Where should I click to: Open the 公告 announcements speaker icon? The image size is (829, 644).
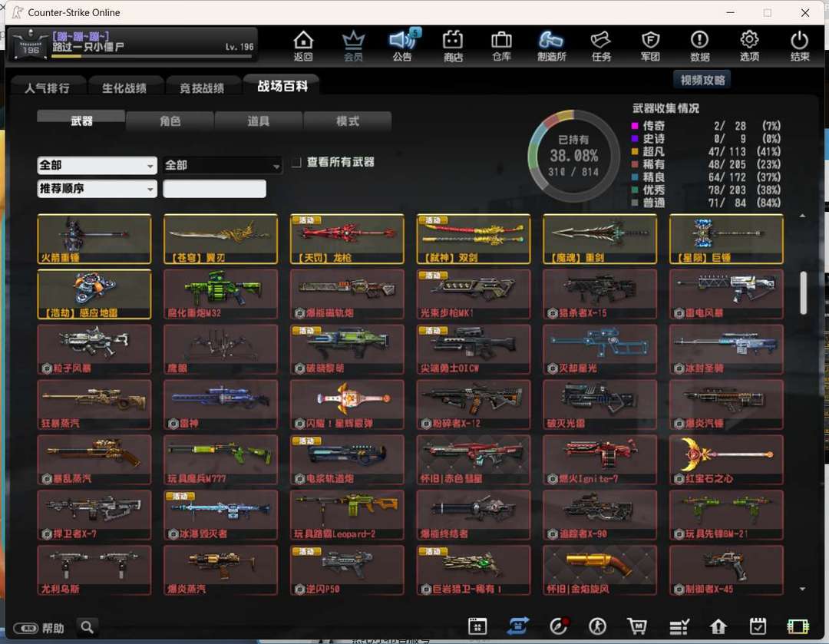point(403,46)
